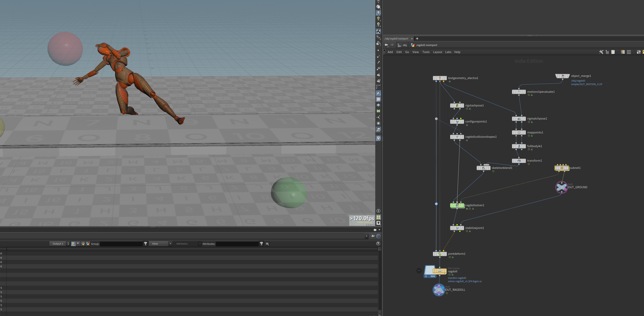Enable Points mode in the geometry spreadsheet
Image resolution: width=644 pixels, height=316 pixels.
coord(73,244)
